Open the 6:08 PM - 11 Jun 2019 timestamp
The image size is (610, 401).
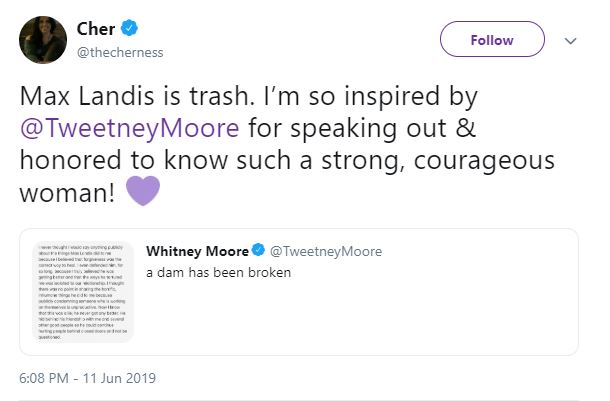(86, 378)
